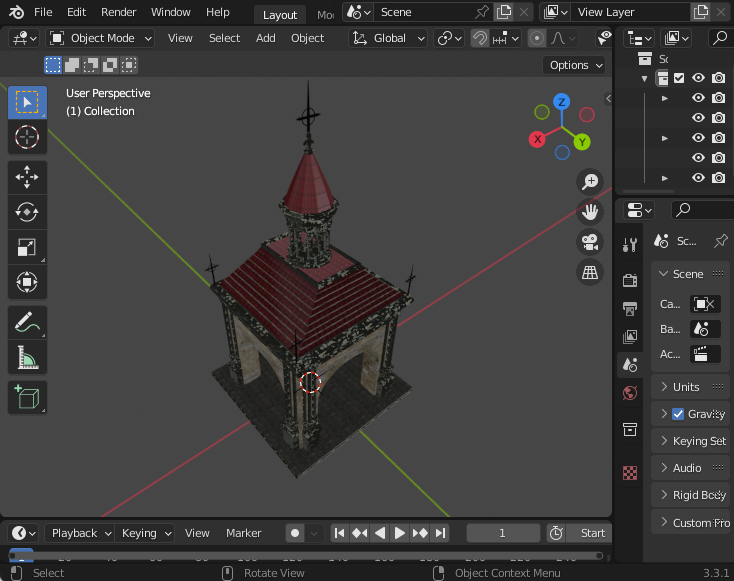Toggle proportional editing in header
Image resolution: width=734 pixels, height=581 pixels.
pos(537,38)
